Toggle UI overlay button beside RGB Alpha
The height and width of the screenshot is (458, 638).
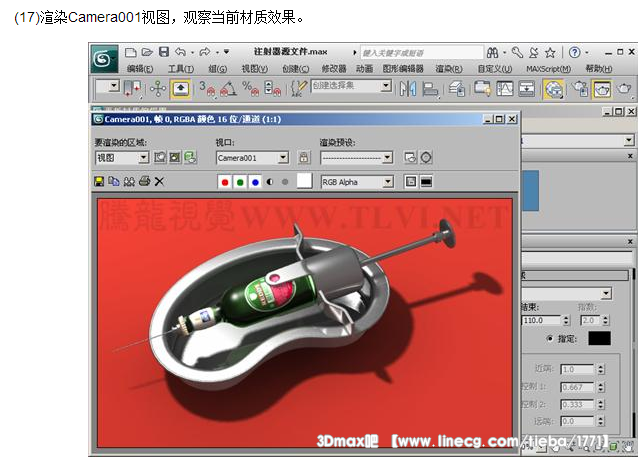click(411, 182)
